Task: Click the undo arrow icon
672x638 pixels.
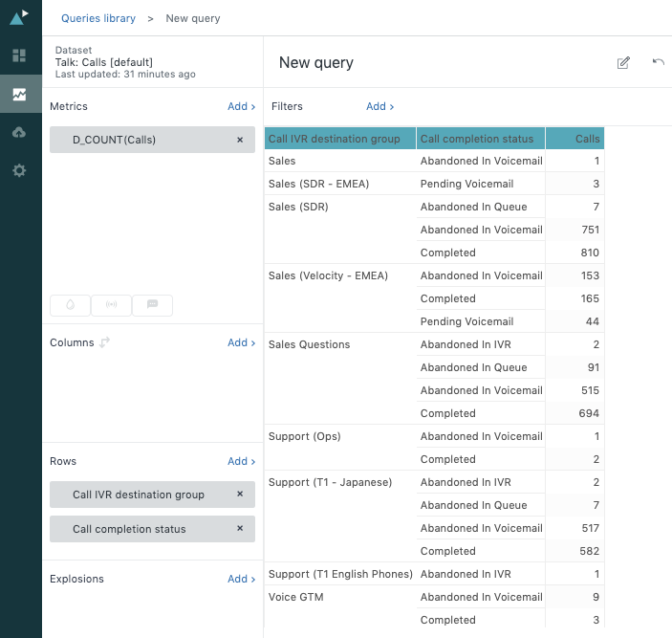Action: [658, 62]
